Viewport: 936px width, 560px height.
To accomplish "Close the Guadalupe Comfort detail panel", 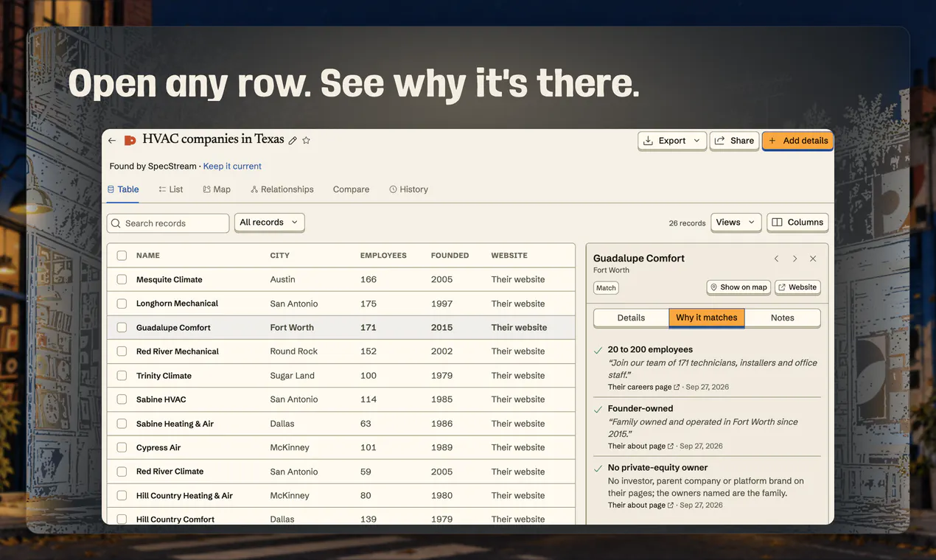I will tap(813, 259).
